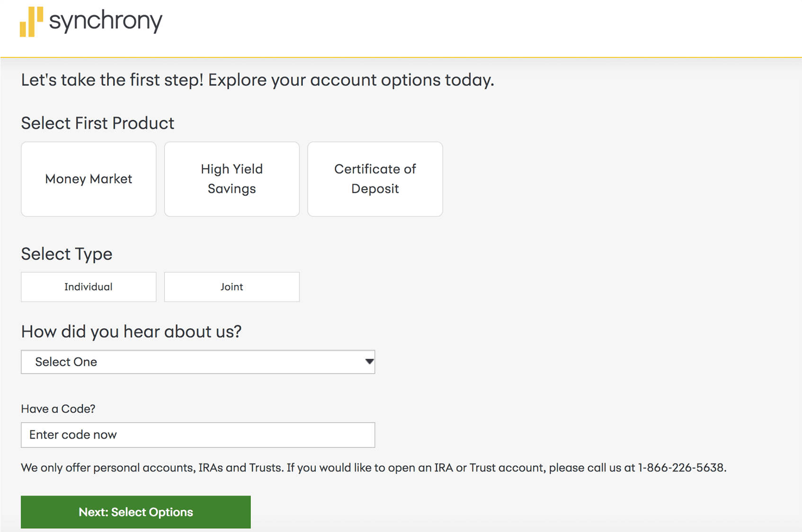
Task: Click the Select First Product heading
Action: coord(98,123)
